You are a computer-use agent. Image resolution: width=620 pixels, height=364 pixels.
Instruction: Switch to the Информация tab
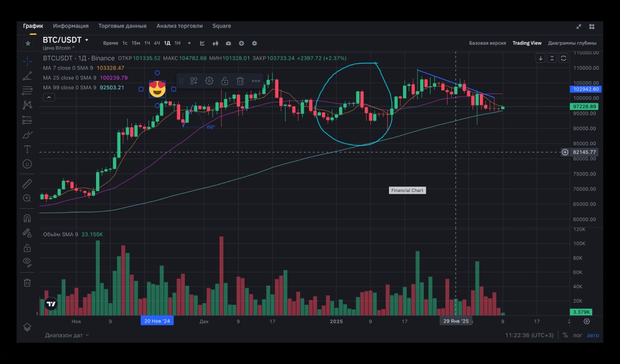click(71, 26)
